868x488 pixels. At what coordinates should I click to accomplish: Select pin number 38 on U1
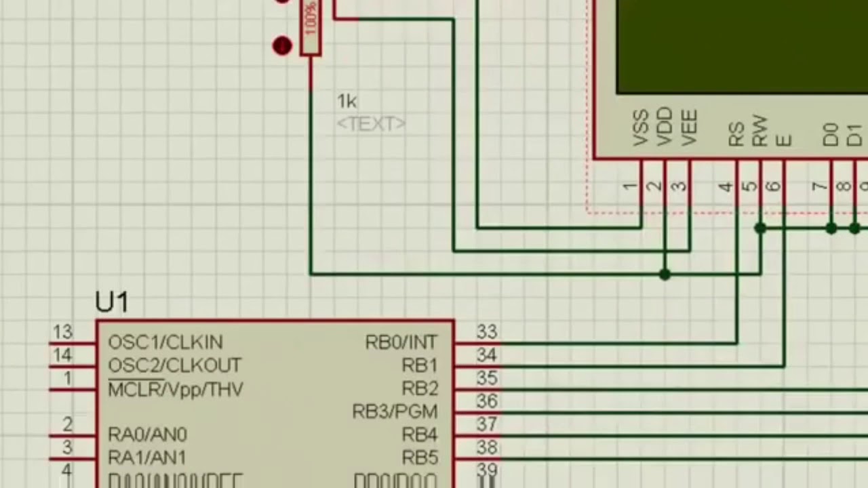coord(487,447)
